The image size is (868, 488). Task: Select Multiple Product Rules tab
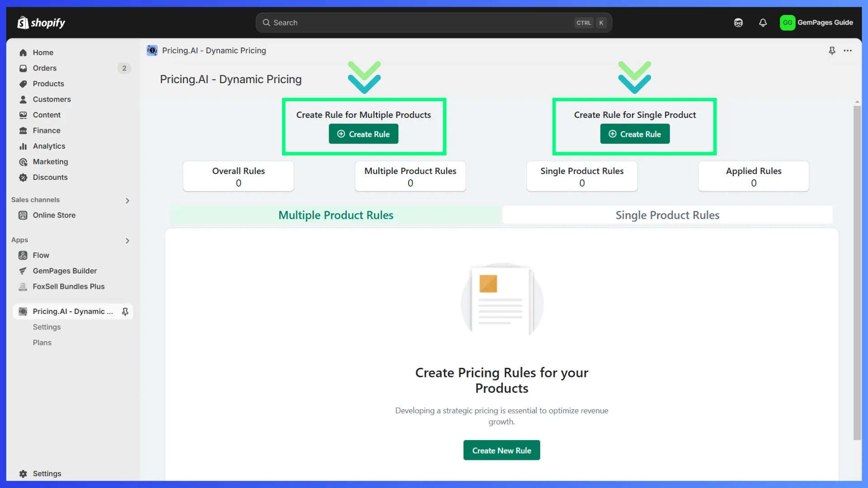pyautogui.click(x=336, y=215)
